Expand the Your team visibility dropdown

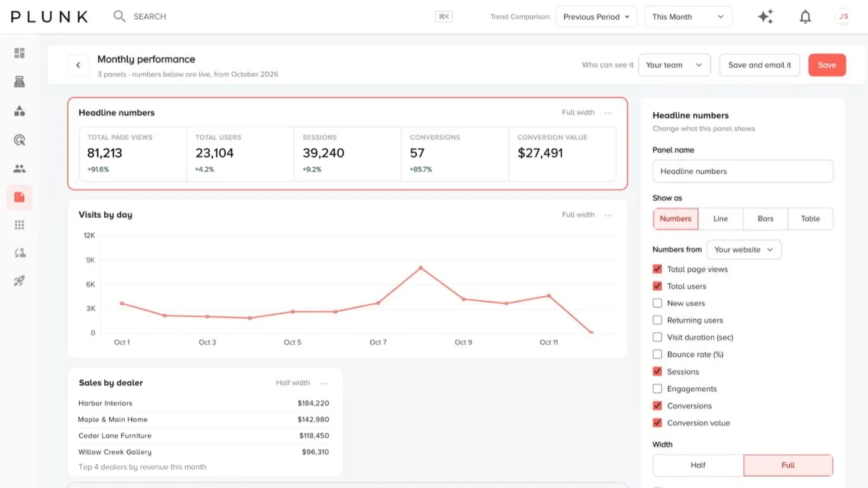(674, 65)
